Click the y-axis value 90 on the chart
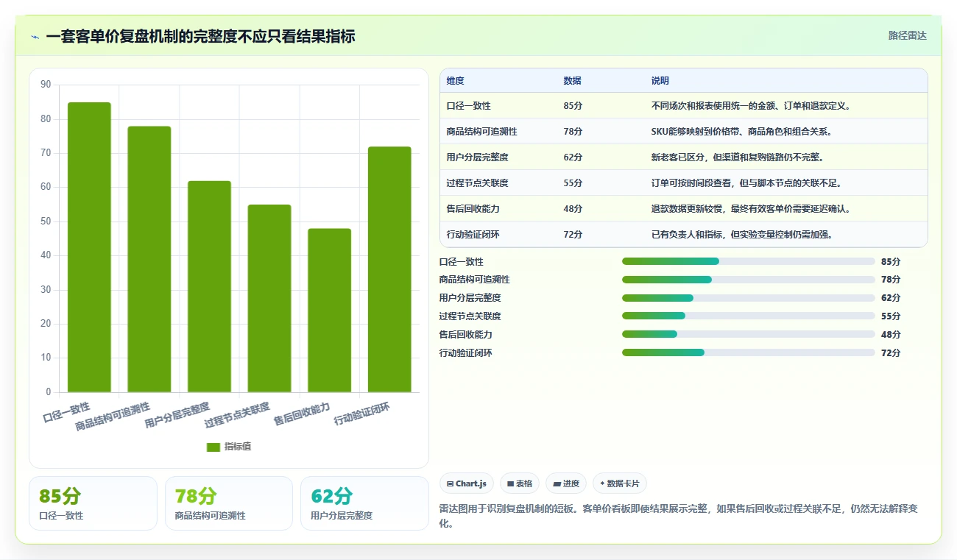Screen dimensions: 957x560 (x=46, y=85)
